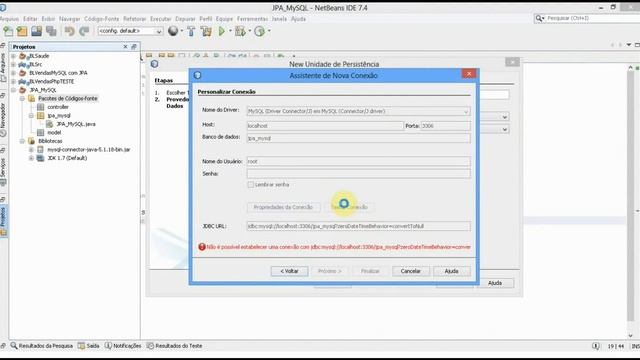Click the Debug Project toolbar icon
The height and width of the screenshot is (360, 640).
coord(240,31)
